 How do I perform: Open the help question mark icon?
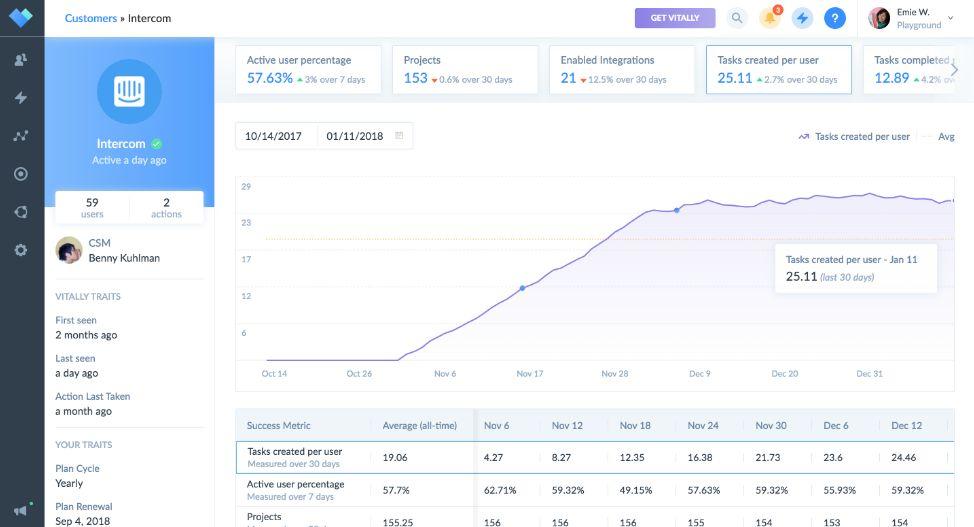835,18
